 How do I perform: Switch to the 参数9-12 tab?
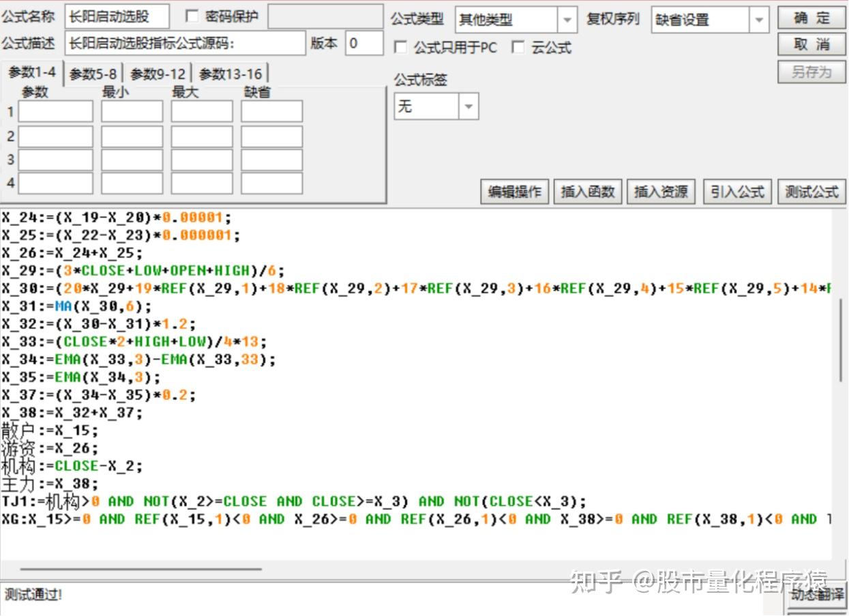click(x=158, y=74)
